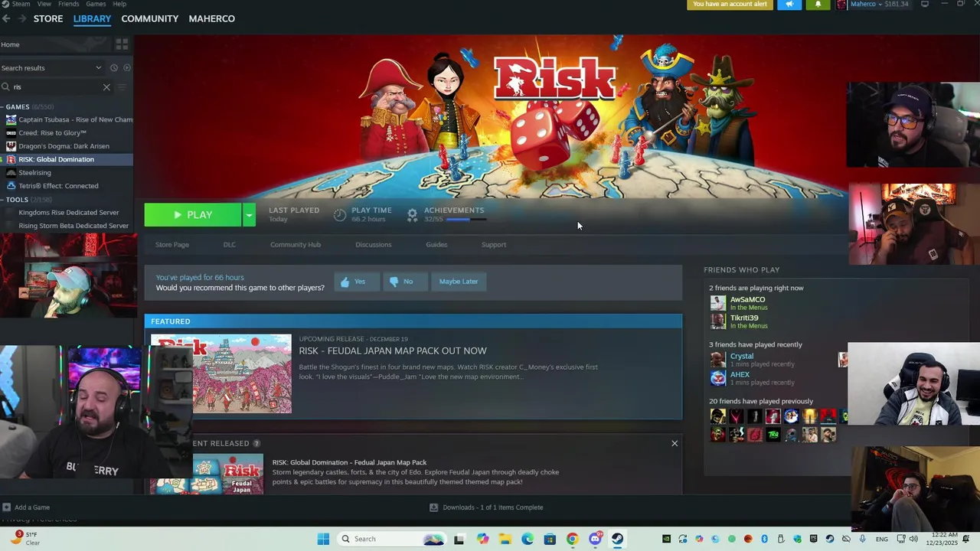Image resolution: width=980 pixels, height=551 pixels.
Task: Open the green notifications bell
Action: click(x=818, y=5)
